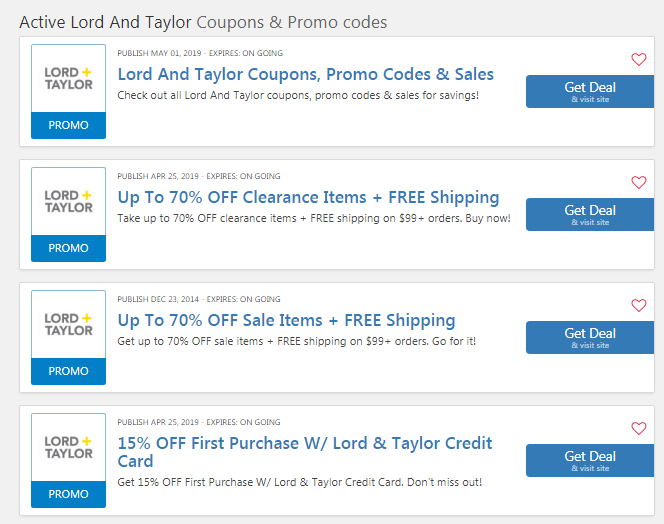Click PROMO badge on first coupon card
664x524 pixels.
(x=68, y=125)
